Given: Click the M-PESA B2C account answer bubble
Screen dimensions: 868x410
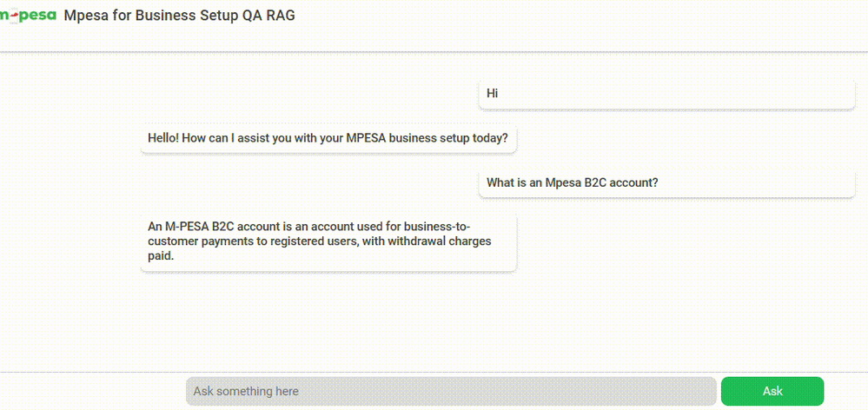Looking at the screenshot, I should pyautogui.click(x=328, y=241).
